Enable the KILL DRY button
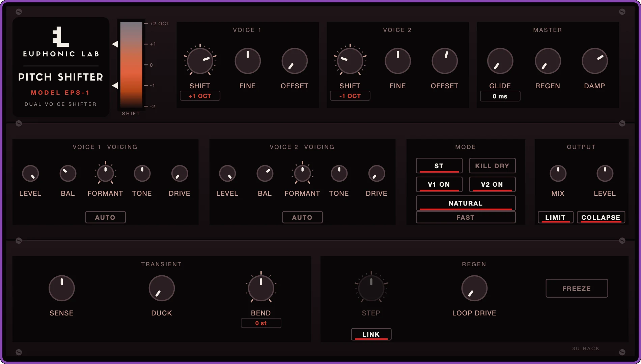Viewport: 641px width, 364px height. 492,166
